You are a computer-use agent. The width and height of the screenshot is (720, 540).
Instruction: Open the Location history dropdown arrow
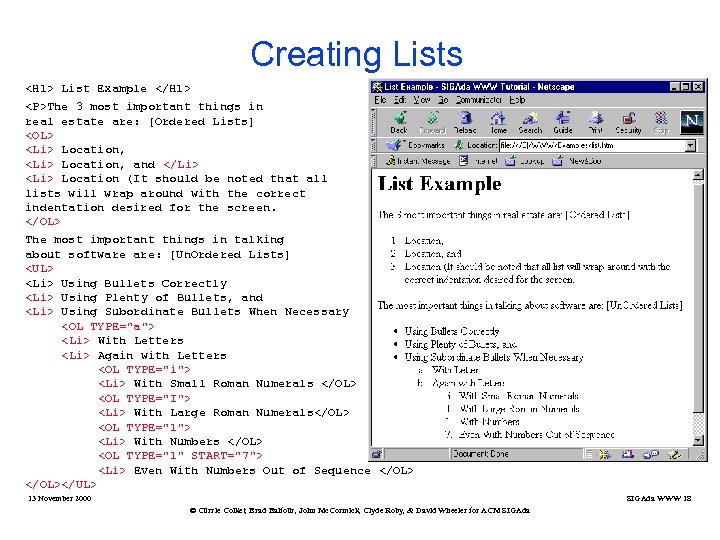click(690, 146)
